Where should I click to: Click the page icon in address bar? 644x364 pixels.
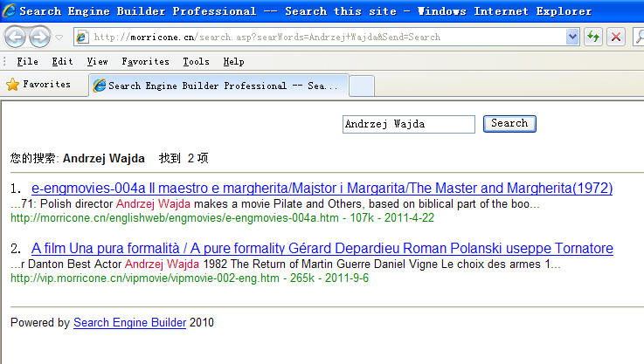(x=82, y=37)
